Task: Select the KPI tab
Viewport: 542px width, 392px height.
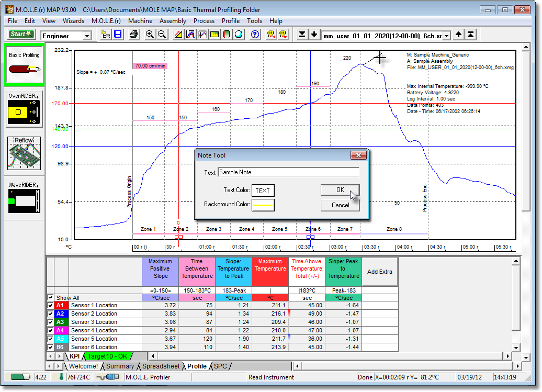Action: (75, 356)
